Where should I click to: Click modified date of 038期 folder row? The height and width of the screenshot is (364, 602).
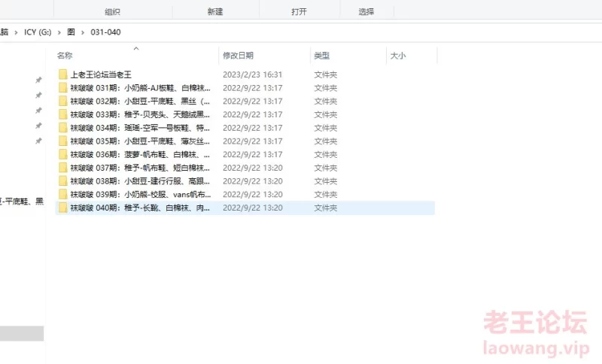253,181
